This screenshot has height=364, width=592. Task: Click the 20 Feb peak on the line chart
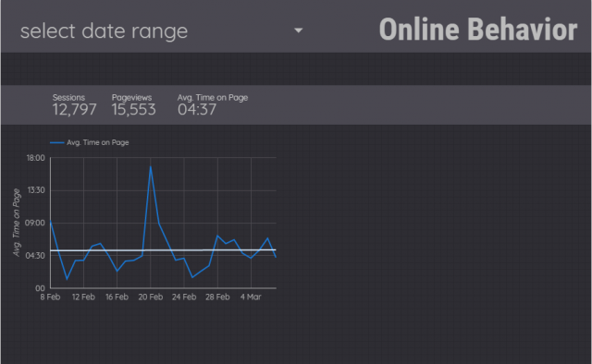click(151, 166)
